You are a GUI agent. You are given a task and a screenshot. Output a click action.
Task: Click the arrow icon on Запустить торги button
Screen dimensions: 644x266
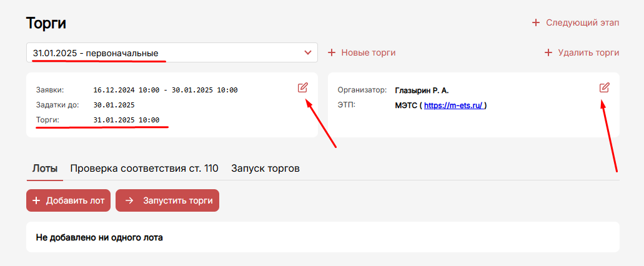pos(129,200)
